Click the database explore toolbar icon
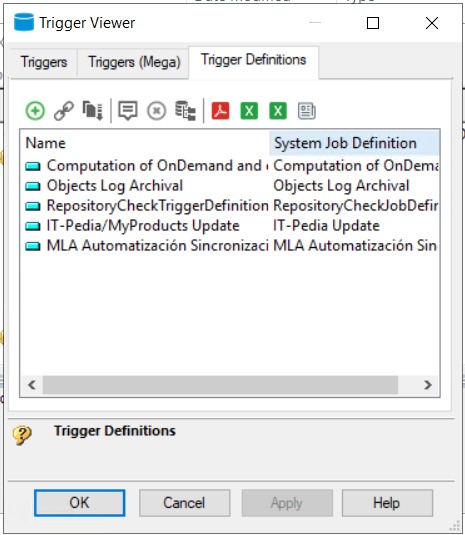 coord(185,111)
